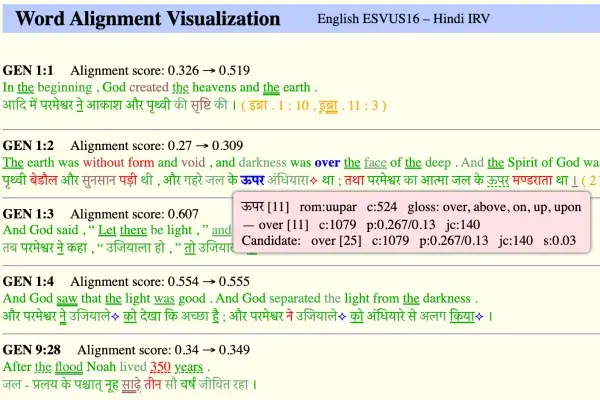Click alignment score "0.34 → 0.349"
The width and height of the screenshot is (600, 400).
[x=212, y=350]
